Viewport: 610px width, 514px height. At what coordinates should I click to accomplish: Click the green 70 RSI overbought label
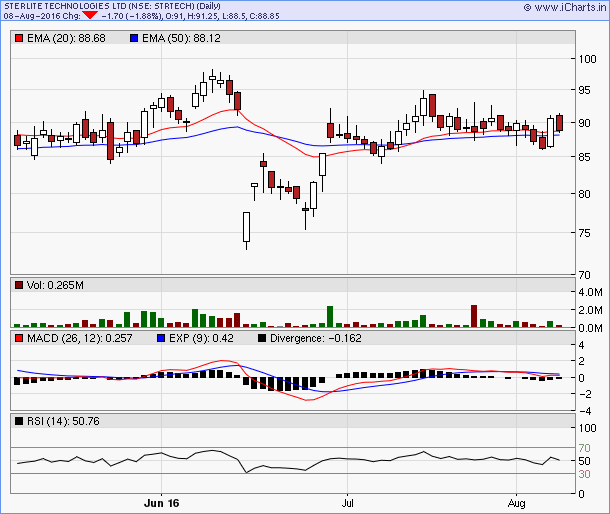584,448
